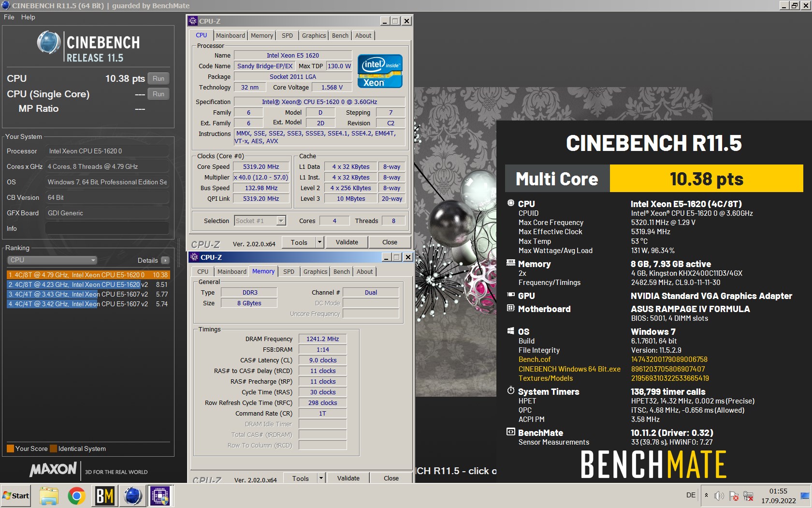Click the bottom CPU-Z title bar icon
The image size is (812, 508).
194,257
